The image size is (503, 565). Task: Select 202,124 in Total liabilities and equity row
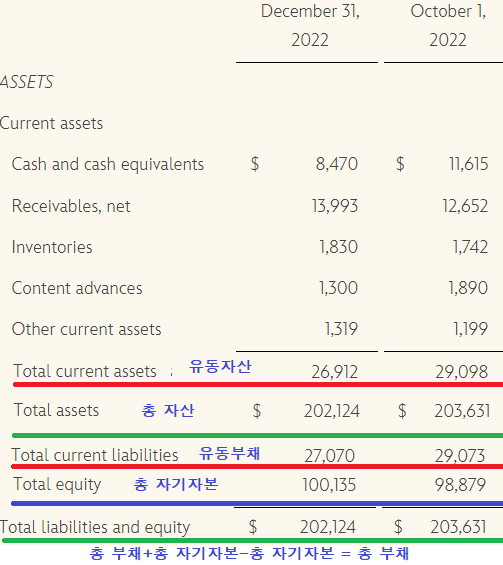328,527
